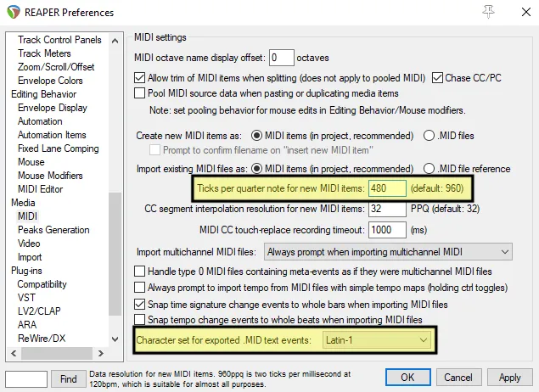Screen dimensions: 539x392
Task: Open Character set Latin-1 dropdown
Action: coord(376,340)
